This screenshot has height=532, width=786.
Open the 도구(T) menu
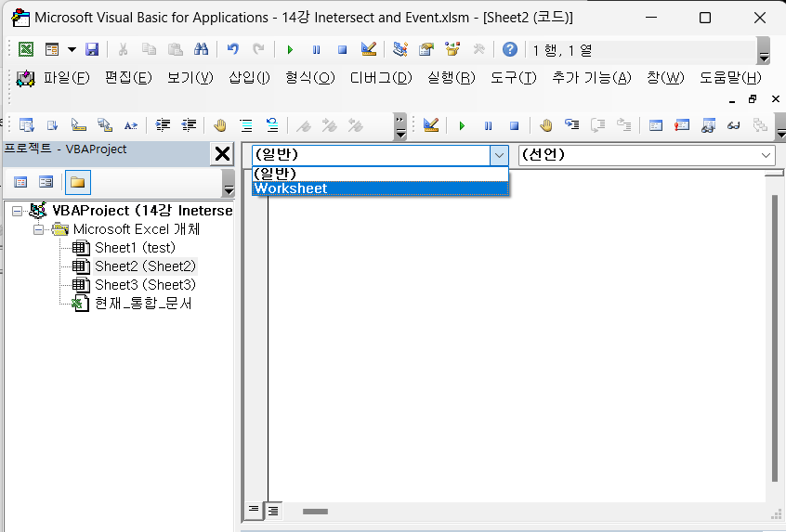(x=513, y=78)
